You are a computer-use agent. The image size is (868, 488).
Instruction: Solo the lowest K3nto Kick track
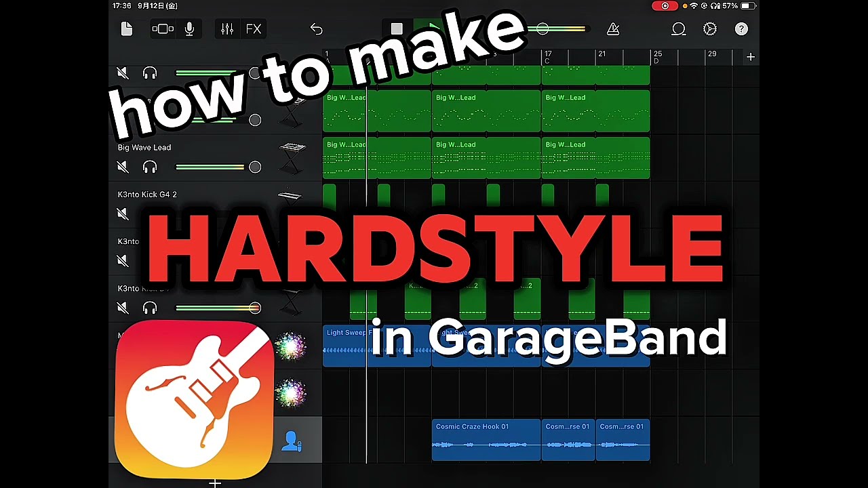pos(150,308)
